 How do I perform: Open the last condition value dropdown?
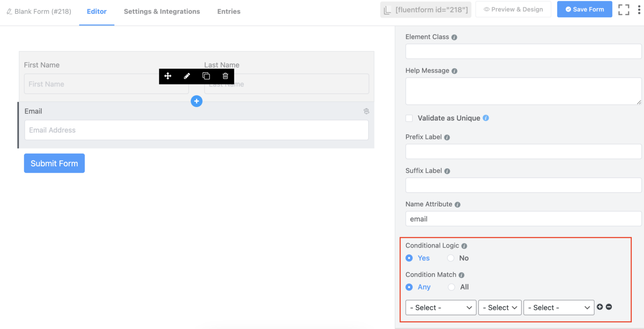point(558,307)
